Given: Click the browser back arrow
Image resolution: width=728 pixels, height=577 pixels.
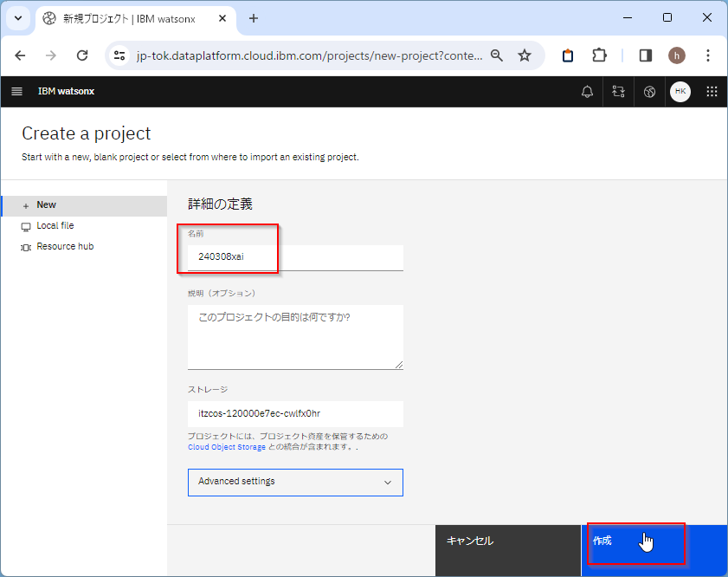Looking at the screenshot, I should pyautogui.click(x=20, y=55).
